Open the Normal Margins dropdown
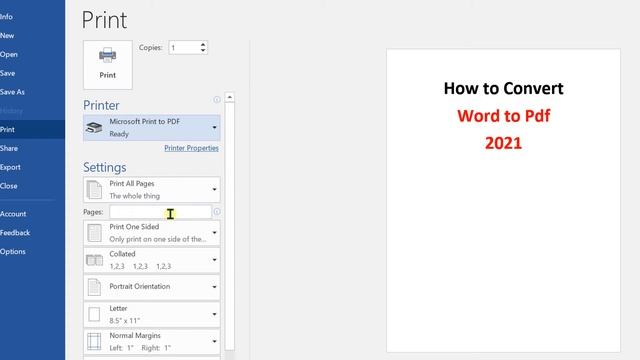The height and width of the screenshot is (360, 640). point(151,341)
